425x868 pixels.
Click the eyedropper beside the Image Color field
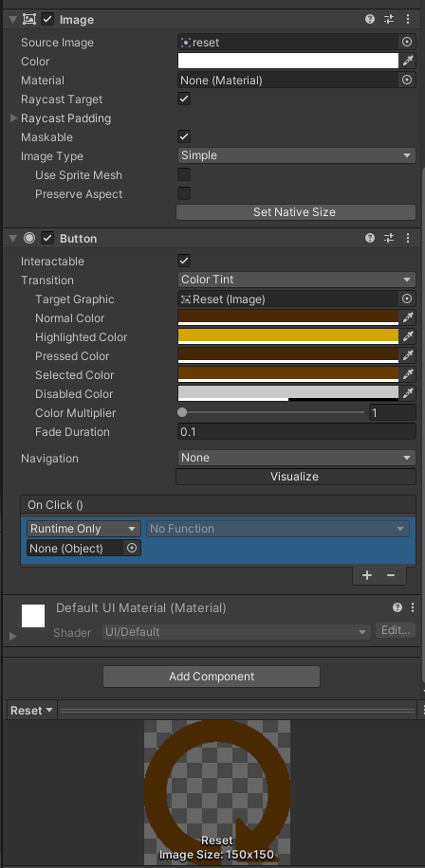pyautogui.click(x=408, y=61)
